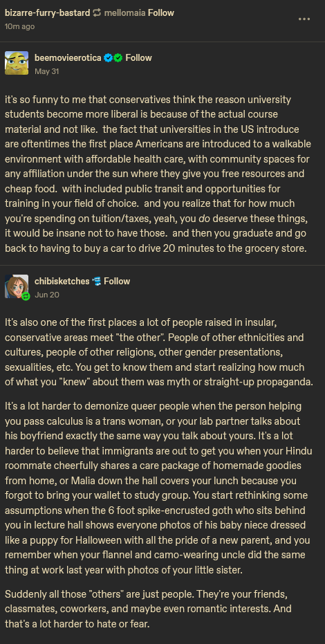Follow the beemovieerotica blog
Image resolution: width=325 pixels, height=644 pixels.
click(x=139, y=58)
